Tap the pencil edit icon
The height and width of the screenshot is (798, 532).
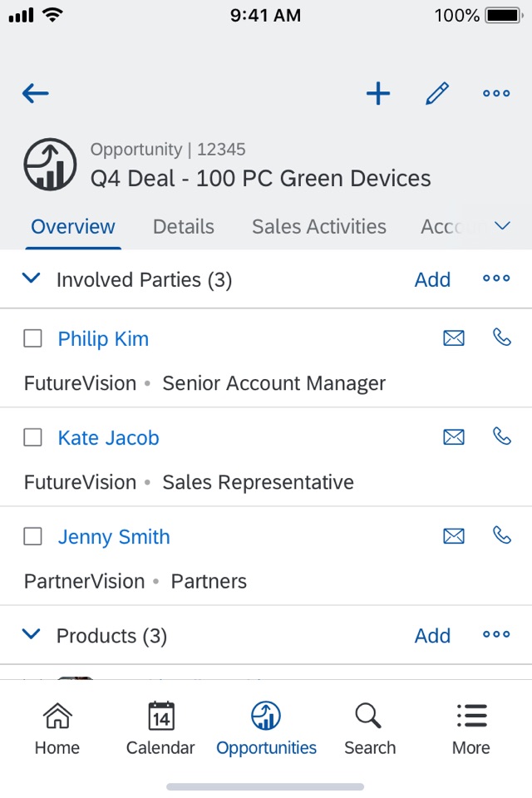(x=437, y=94)
